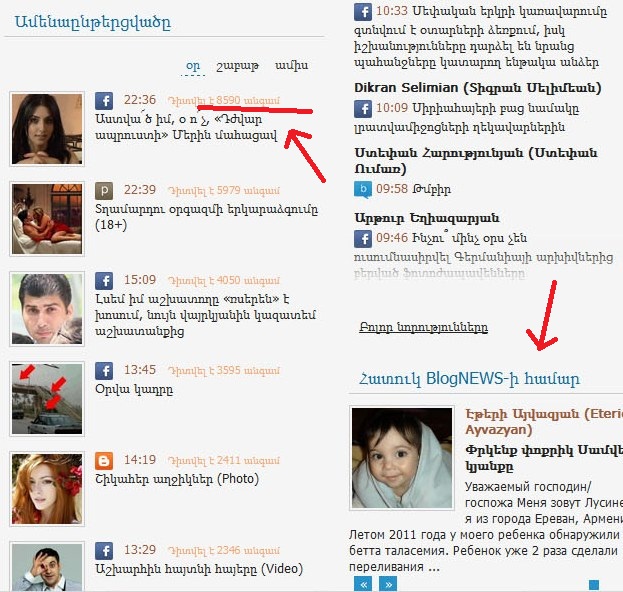Click the blue 'b' icon beside 09:58

coord(363,190)
